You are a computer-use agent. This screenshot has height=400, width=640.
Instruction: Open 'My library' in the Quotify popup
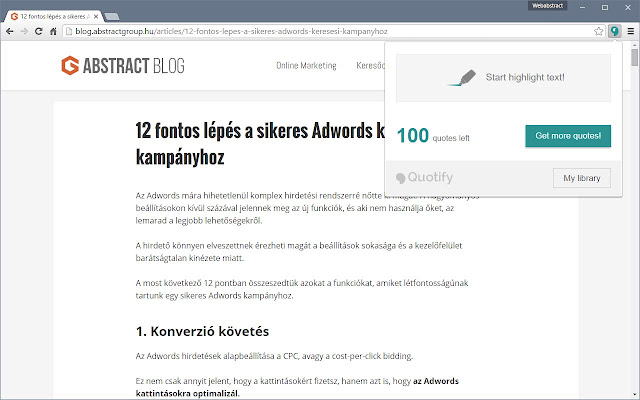[x=582, y=178]
